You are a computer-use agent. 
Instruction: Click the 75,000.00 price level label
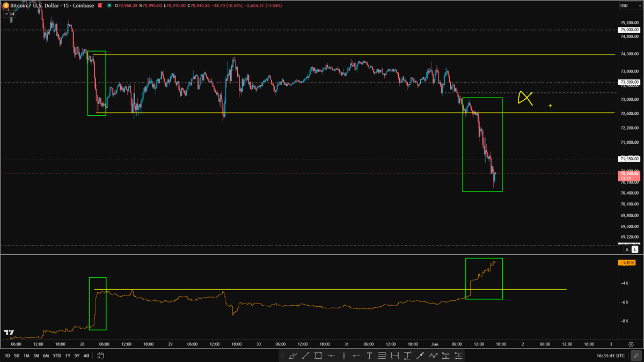pyautogui.click(x=628, y=30)
